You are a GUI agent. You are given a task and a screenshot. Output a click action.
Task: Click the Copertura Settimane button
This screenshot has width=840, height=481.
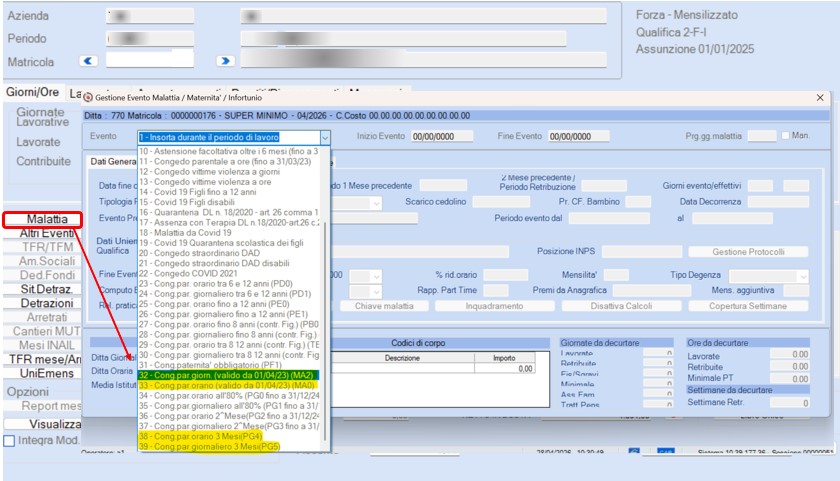(748, 306)
